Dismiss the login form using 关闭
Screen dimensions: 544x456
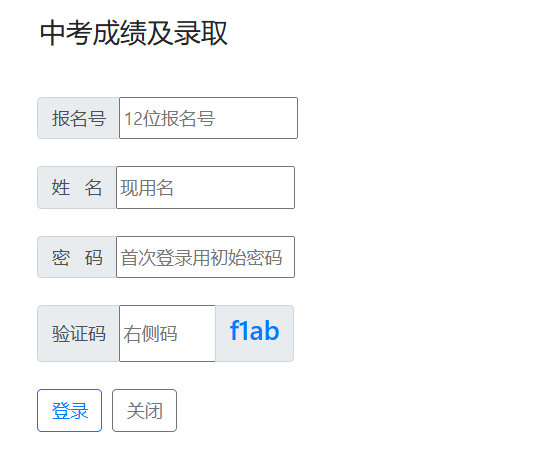click(x=144, y=411)
